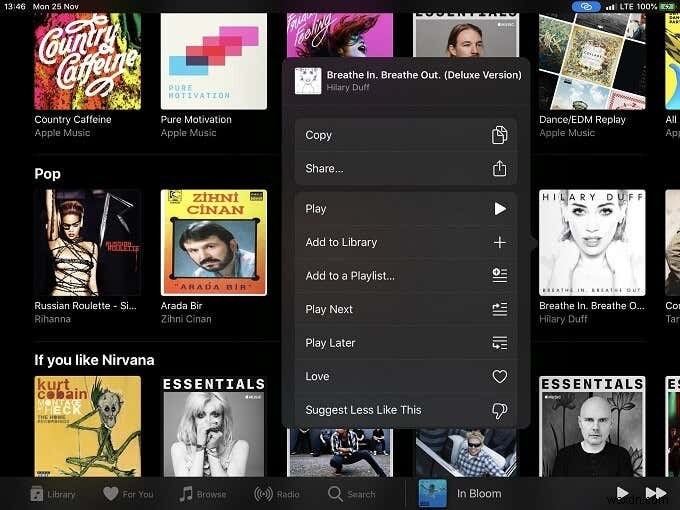Viewport: 680px width, 510px height.
Task: Tap Hilary Duff artist name under album
Action: 563,319
